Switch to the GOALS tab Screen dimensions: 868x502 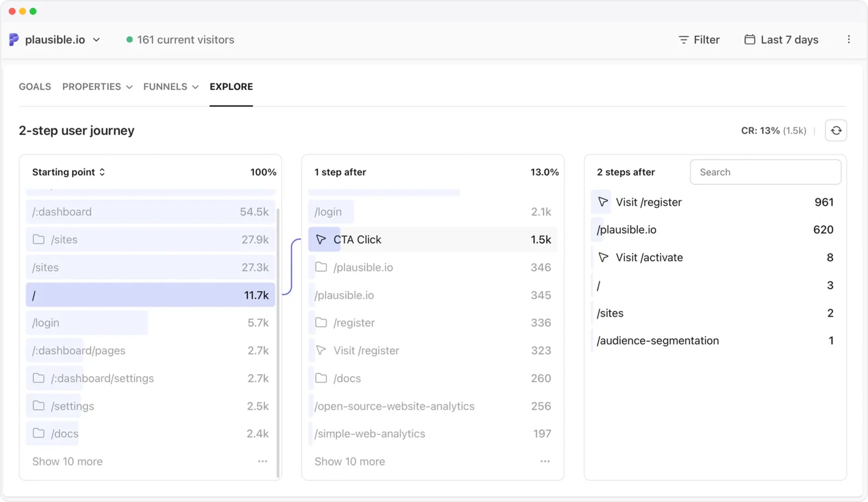point(35,87)
